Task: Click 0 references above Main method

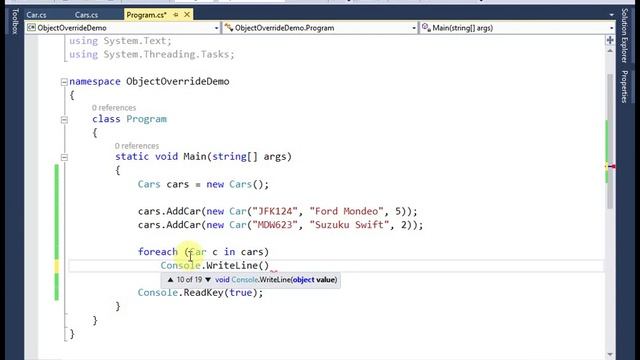Action: [x=137, y=146]
